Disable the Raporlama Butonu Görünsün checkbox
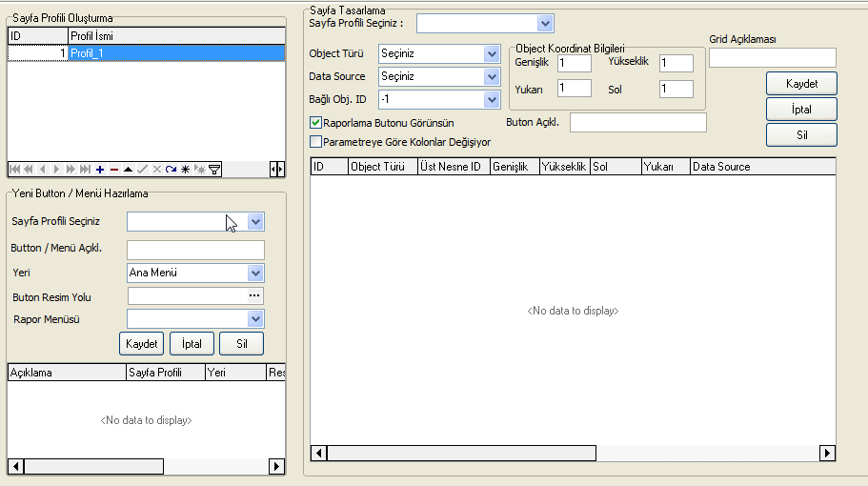The width and height of the screenshot is (868, 486). point(315,123)
